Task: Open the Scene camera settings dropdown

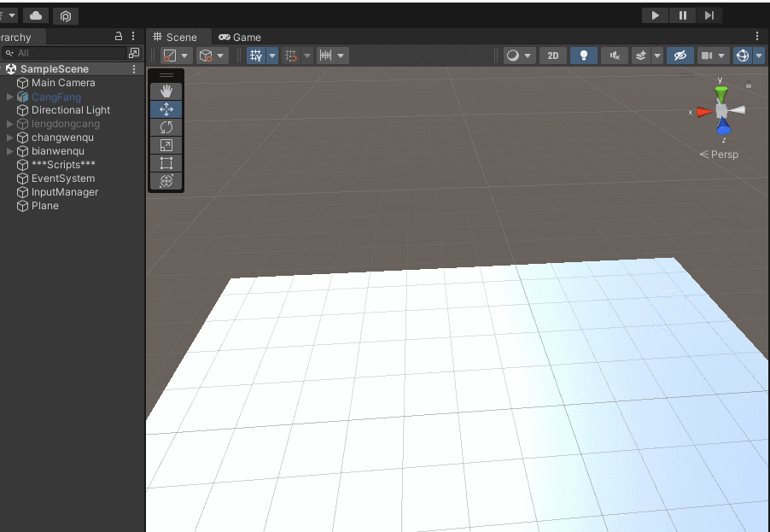Action: [722, 56]
